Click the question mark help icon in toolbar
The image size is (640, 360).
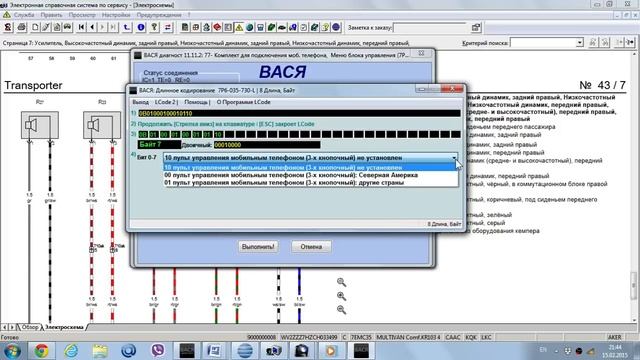pos(154,27)
